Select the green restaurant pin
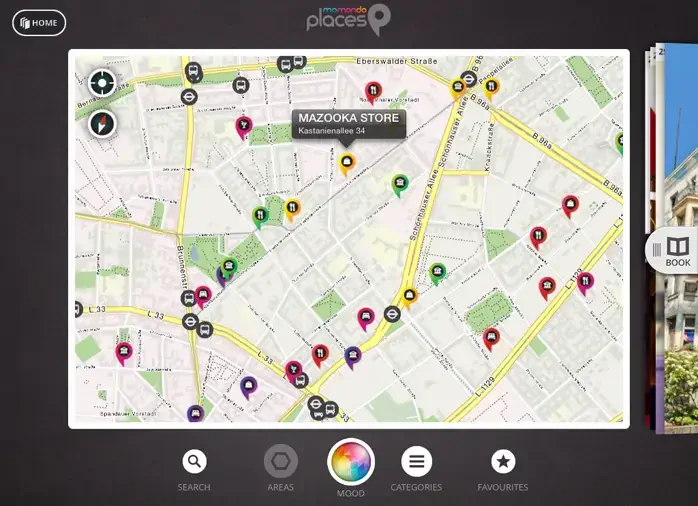The image size is (698, 506). click(260, 218)
